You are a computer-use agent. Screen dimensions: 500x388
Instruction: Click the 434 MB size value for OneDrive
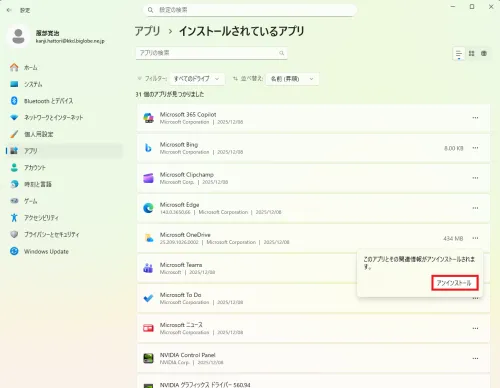click(x=453, y=238)
